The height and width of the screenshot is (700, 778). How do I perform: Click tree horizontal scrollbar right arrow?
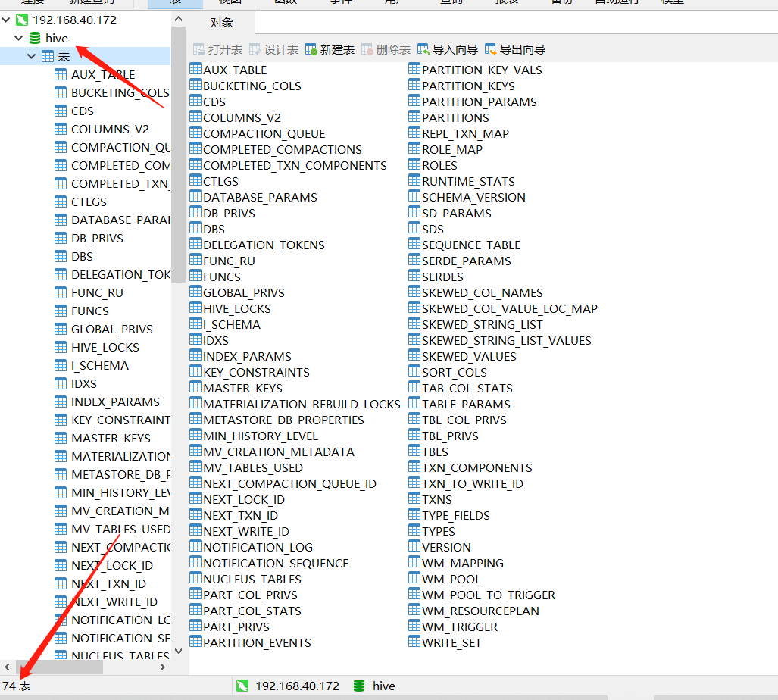162,667
